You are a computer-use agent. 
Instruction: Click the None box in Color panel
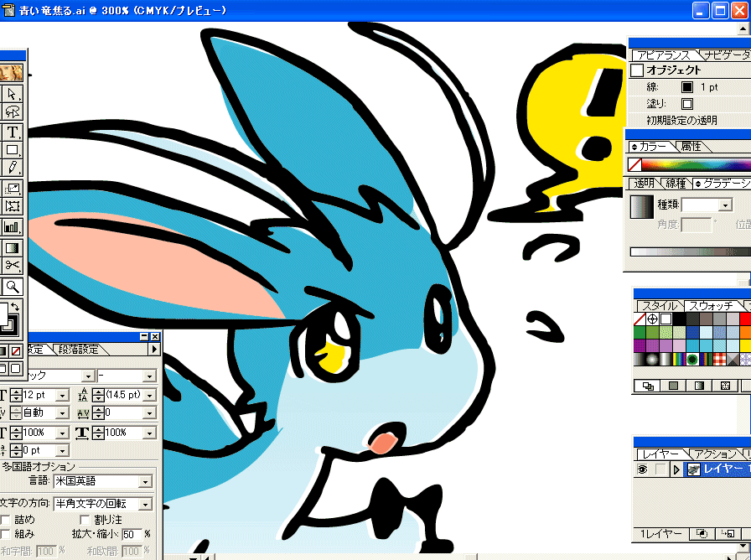(x=634, y=165)
